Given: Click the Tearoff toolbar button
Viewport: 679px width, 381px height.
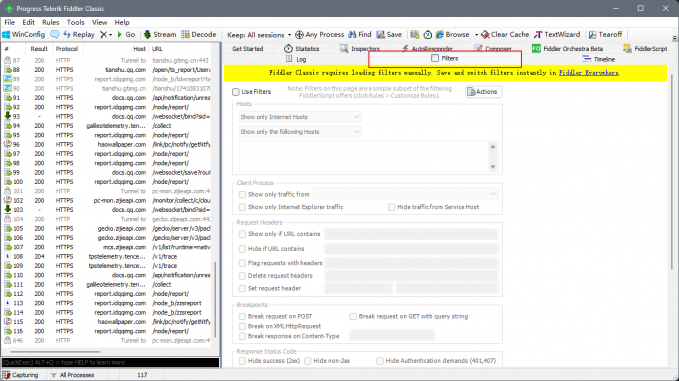Looking at the screenshot, I should [x=605, y=35].
